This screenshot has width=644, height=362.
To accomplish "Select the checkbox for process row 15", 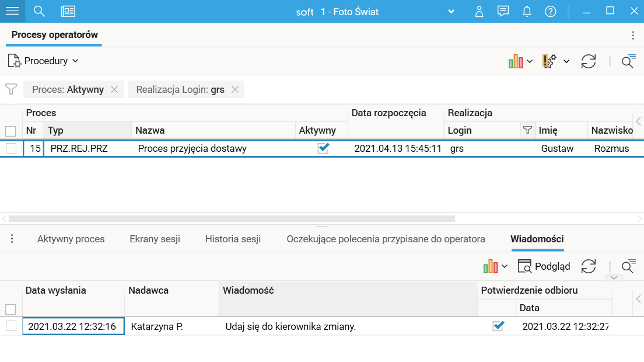I will tap(11, 148).
